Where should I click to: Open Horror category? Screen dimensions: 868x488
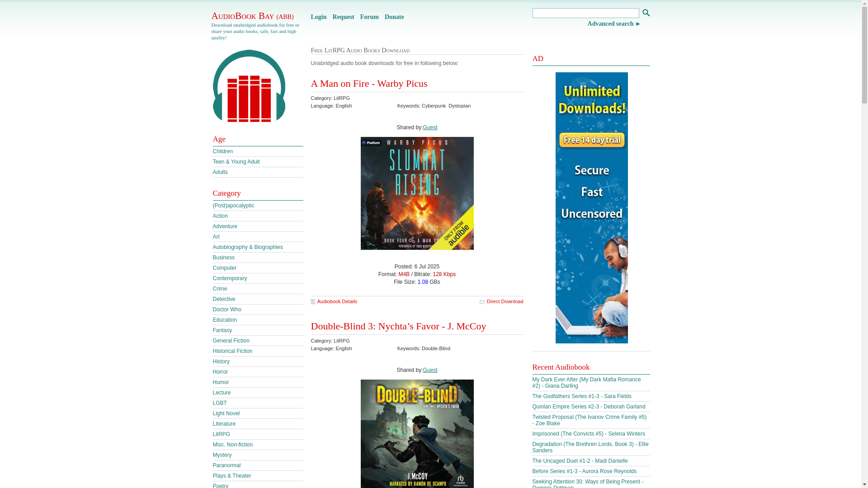point(220,372)
